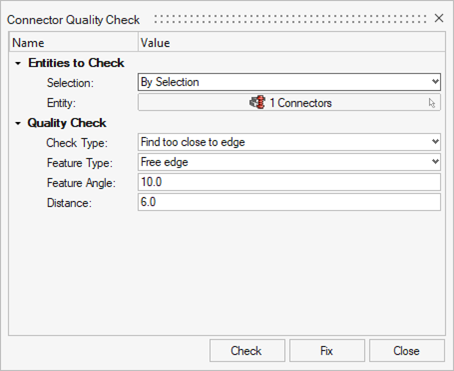
Task: Open the Feature Type dropdown showing Free edge
Action: click(x=289, y=162)
